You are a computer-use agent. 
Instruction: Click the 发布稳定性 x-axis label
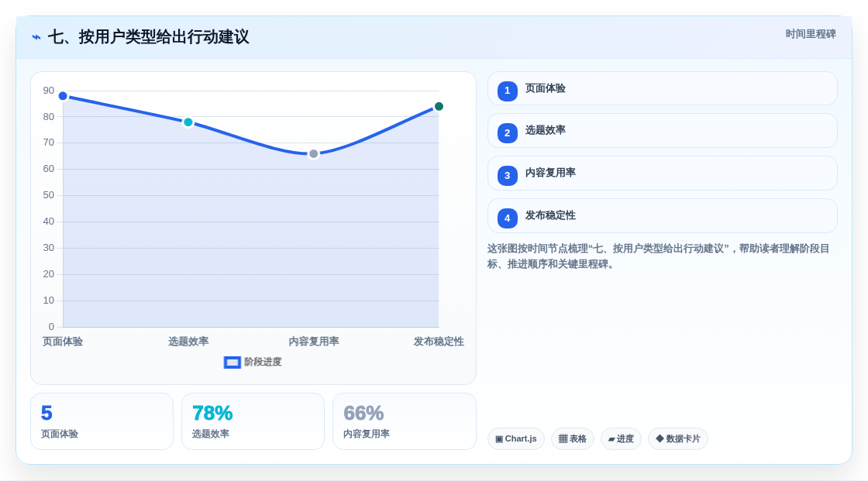[439, 342]
